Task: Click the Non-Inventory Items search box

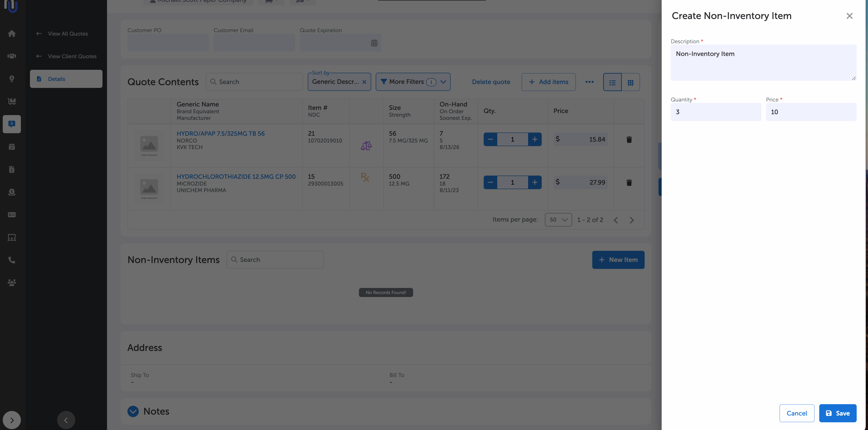Action: point(275,260)
